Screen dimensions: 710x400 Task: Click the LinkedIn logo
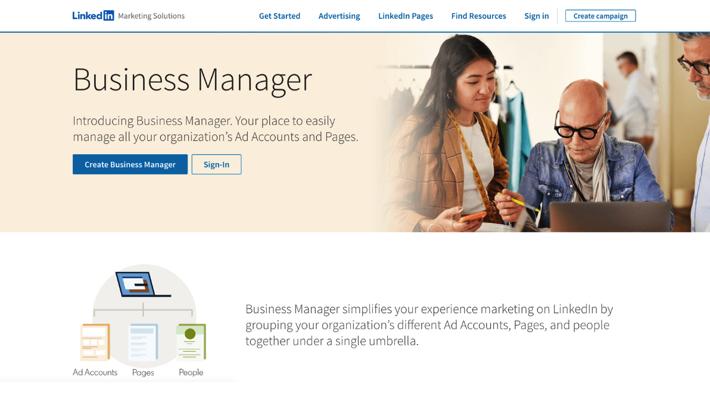[93, 15]
